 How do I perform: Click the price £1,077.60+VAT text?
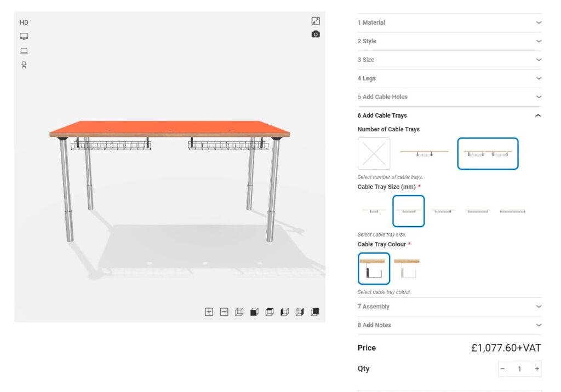point(506,348)
